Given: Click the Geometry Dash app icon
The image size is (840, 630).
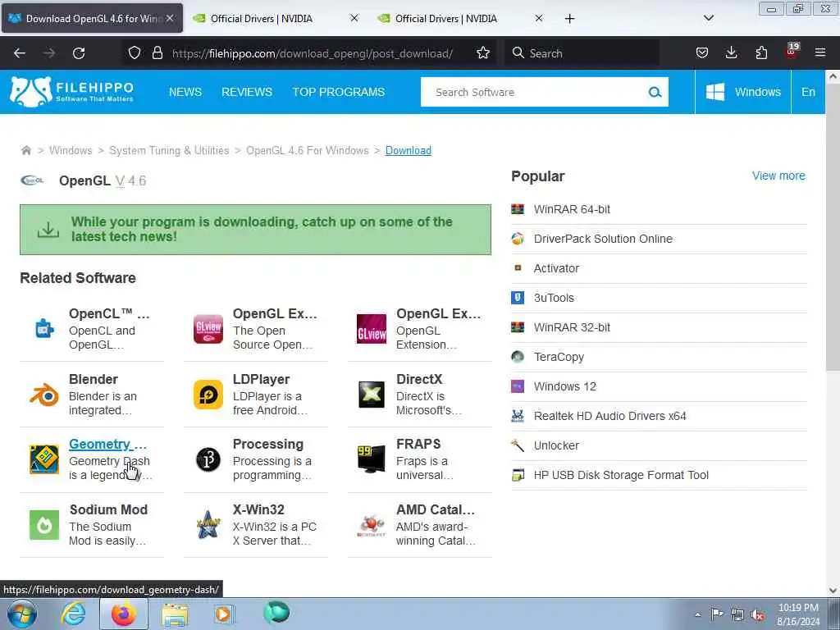Looking at the screenshot, I should click(x=44, y=459).
